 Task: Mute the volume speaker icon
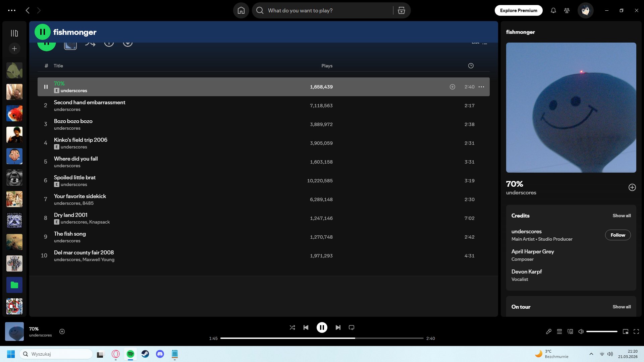581,331
